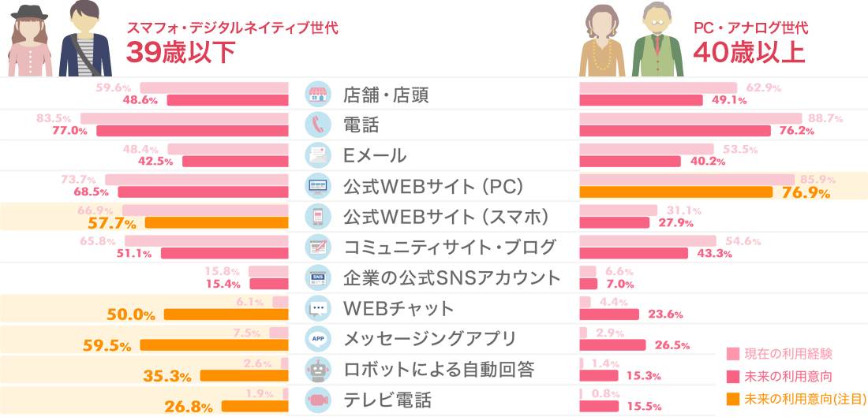Click the Eメール envelope icon
Image resolution: width=868 pixels, height=417 pixels.
click(x=318, y=156)
